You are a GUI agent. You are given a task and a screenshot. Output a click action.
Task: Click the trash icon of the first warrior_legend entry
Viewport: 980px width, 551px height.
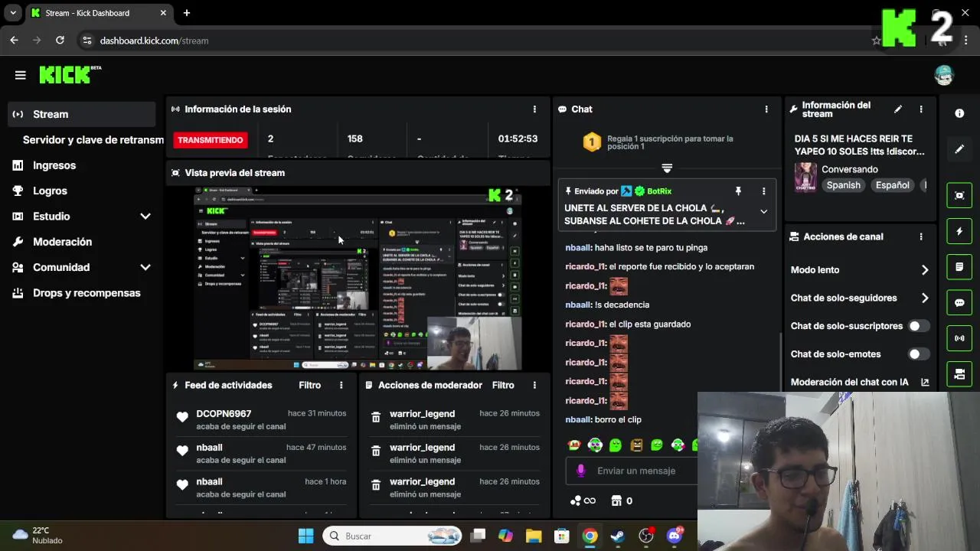[x=376, y=418]
